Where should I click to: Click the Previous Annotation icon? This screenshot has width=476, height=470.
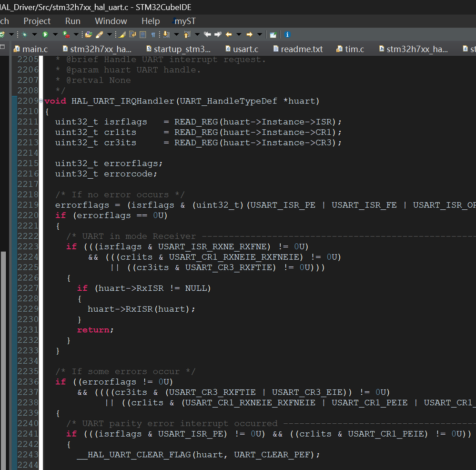coord(186,34)
